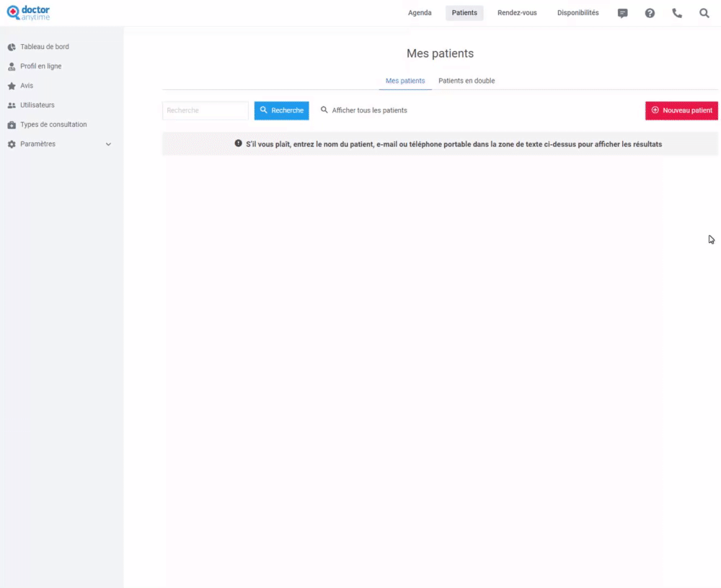This screenshot has width=721, height=588.
Task: Expand the Paramètres chevron arrow
Action: 109,144
